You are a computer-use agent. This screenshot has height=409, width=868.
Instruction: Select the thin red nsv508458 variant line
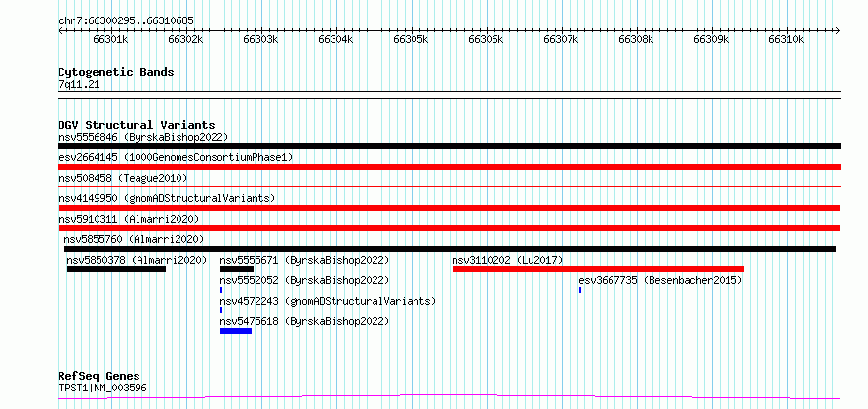click(x=450, y=187)
